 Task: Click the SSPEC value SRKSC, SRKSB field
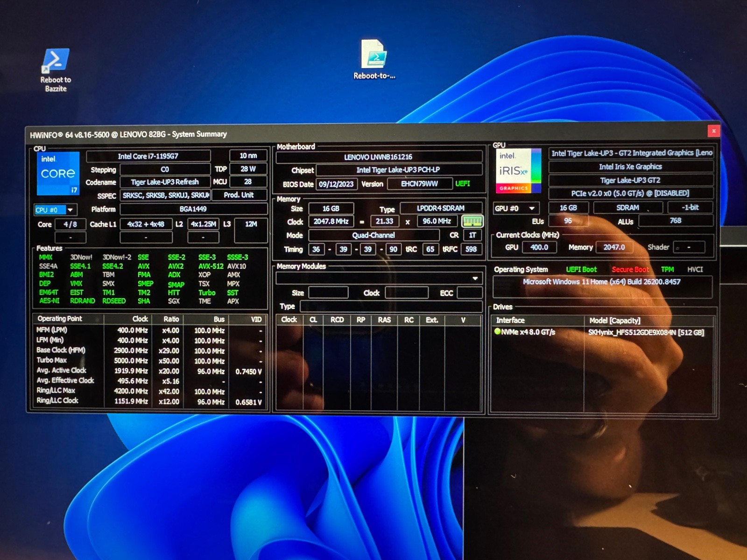pos(166,195)
